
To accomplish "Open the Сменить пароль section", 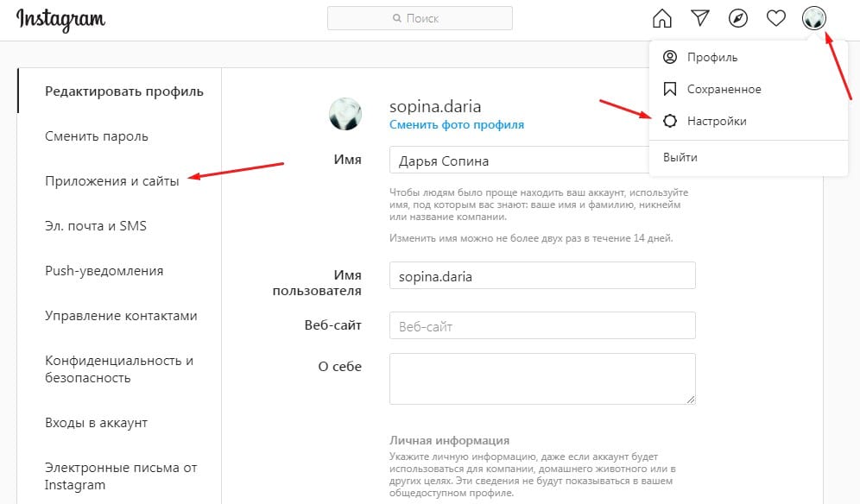I will click(97, 136).
